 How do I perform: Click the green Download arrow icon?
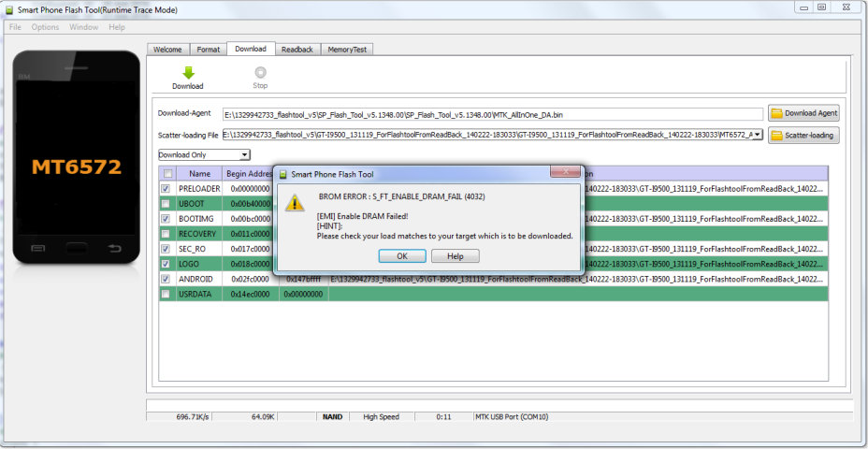pyautogui.click(x=188, y=73)
